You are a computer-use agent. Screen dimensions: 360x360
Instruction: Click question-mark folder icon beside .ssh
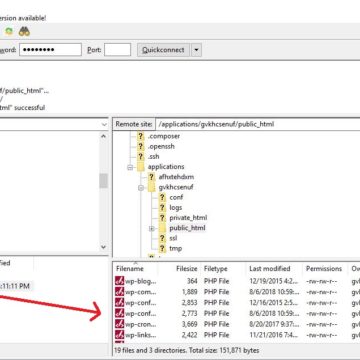[141, 156]
